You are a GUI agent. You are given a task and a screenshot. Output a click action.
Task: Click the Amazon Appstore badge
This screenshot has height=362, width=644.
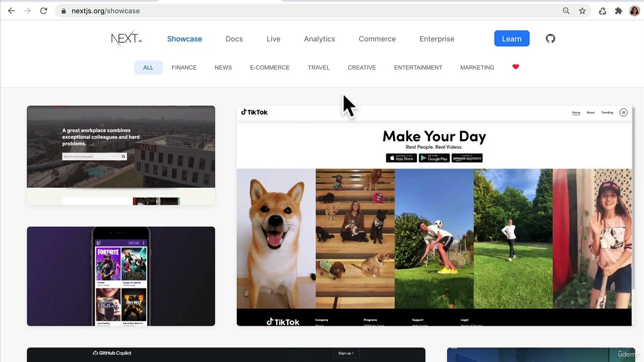(x=467, y=158)
